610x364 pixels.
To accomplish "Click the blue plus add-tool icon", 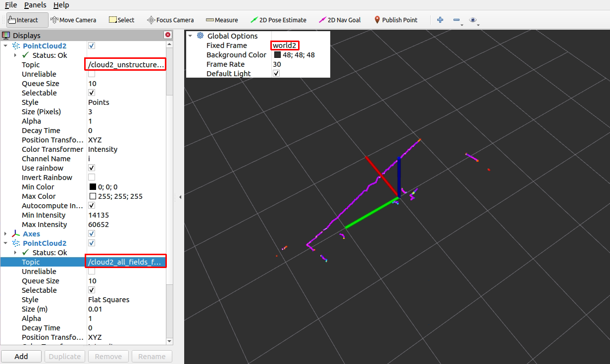I will click(440, 20).
